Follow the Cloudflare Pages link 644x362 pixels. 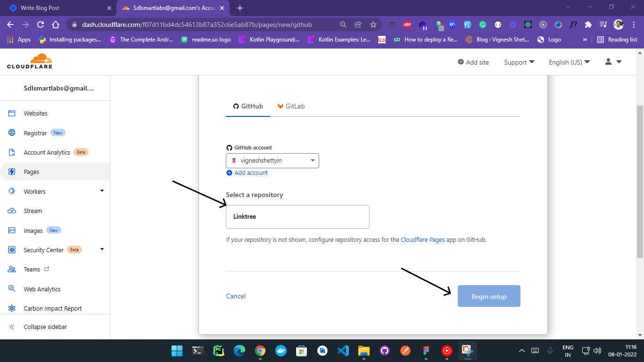(x=422, y=239)
